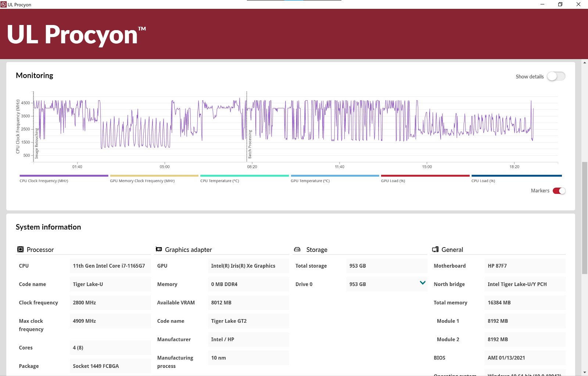Click the 2800 MHz clock frequency value
588x376 pixels.
click(x=110, y=303)
